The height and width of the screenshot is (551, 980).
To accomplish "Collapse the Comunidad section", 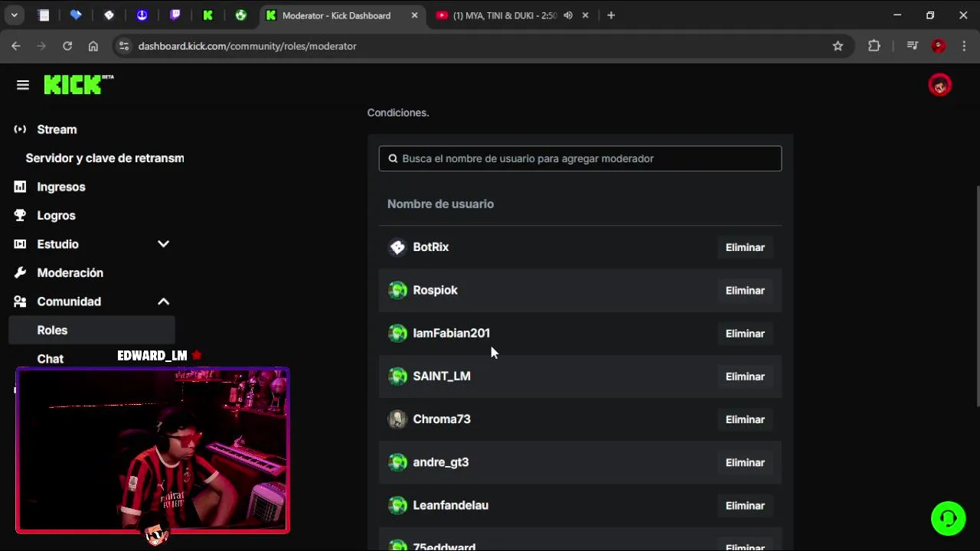I will tap(163, 302).
